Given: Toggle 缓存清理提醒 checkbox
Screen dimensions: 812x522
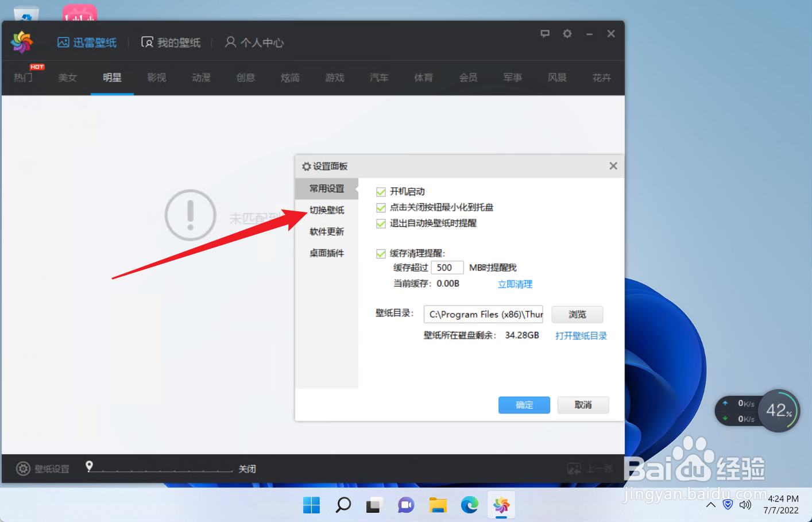Looking at the screenshot, I should click(x=381, y=254).
